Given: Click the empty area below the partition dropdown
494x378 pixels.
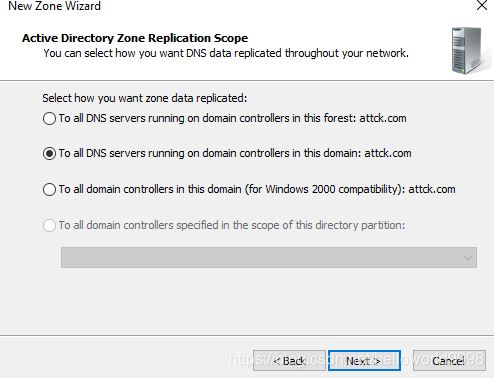Looking at the screenshot, I should pos(247,300).
